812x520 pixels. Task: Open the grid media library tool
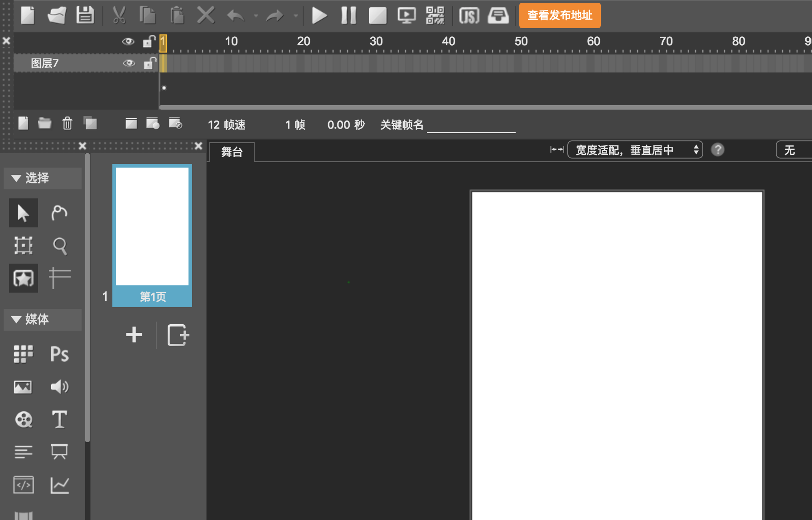pyautogui.click(x=24, y=354)
